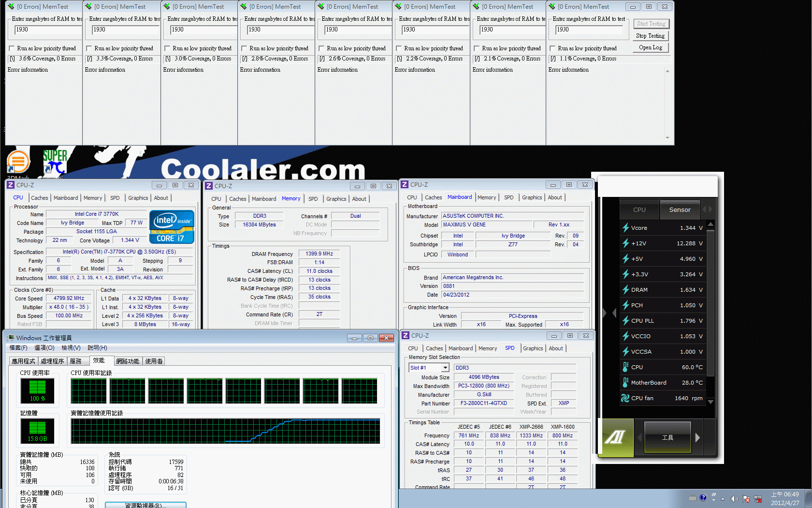Image resolution: width=812 pixels, height=508 pixels.
Task: Switch to Caches tab in the CPU tab CPU-Z window
Action: tap(40, 198)
